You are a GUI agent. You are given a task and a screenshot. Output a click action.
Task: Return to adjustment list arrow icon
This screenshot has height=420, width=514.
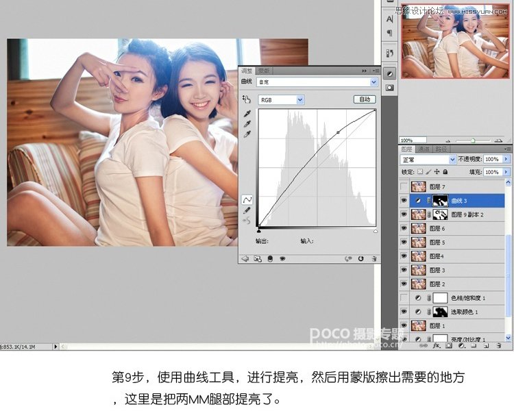click(x=245, y=258)
